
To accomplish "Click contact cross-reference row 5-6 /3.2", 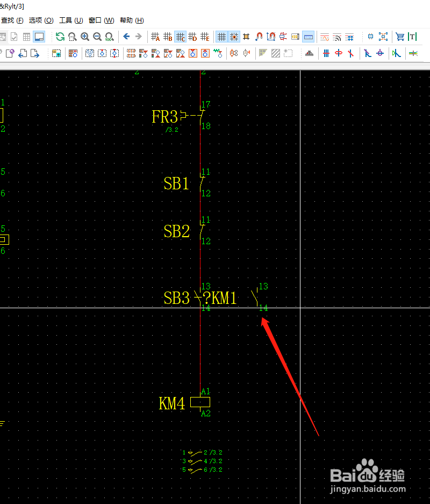I will (x=202, y=470).
